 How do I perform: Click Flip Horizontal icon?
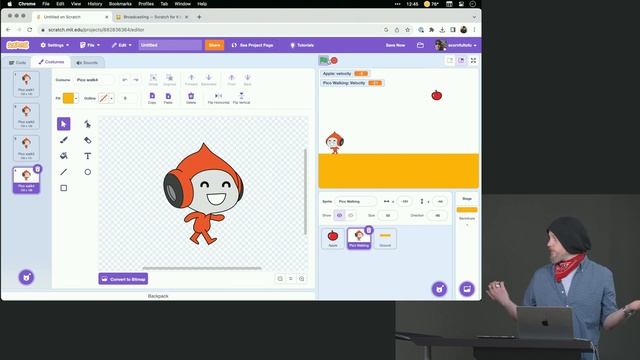tap(218, 98)
